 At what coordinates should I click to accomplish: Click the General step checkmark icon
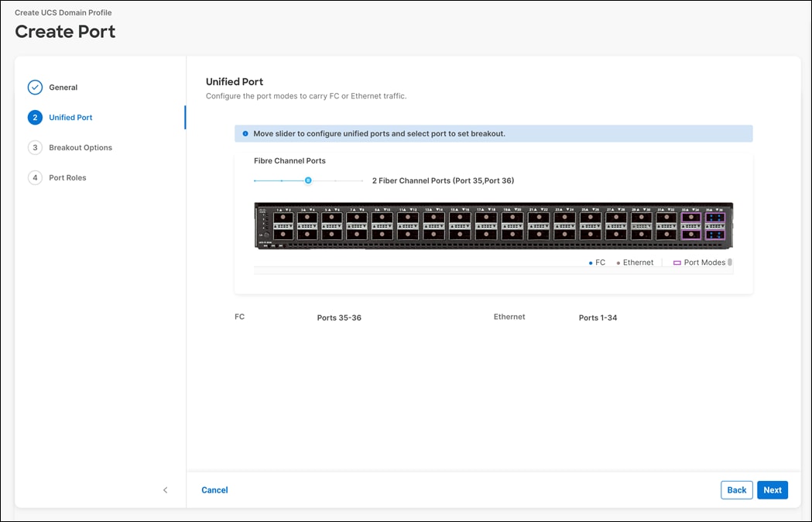coord(35,88)
